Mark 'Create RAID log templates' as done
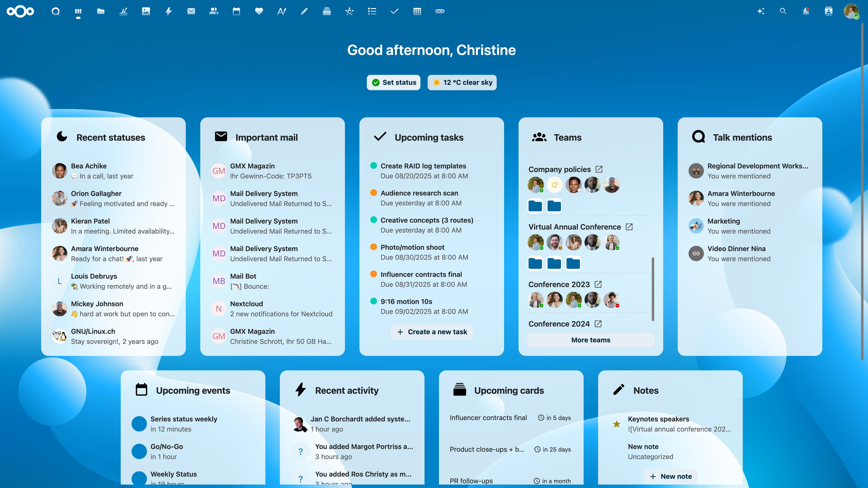Screen dimensions: 868x488 pyautogui.click(x=373, y=166)
